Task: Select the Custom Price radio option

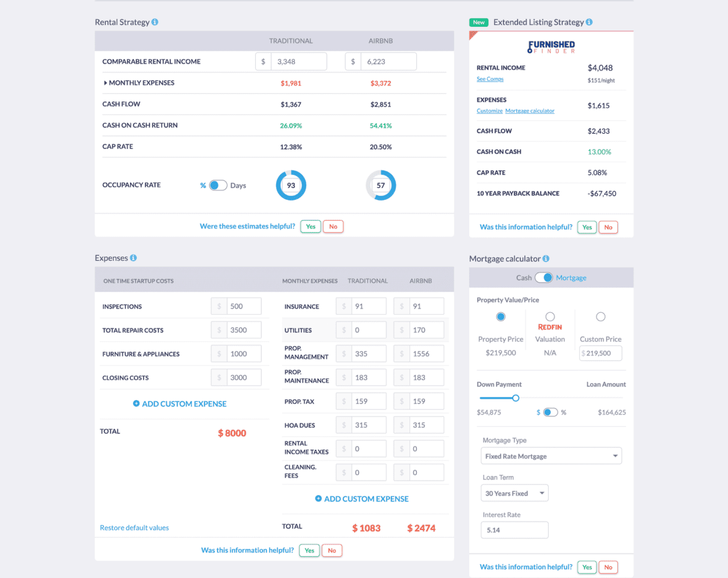Action: point(600,317)
